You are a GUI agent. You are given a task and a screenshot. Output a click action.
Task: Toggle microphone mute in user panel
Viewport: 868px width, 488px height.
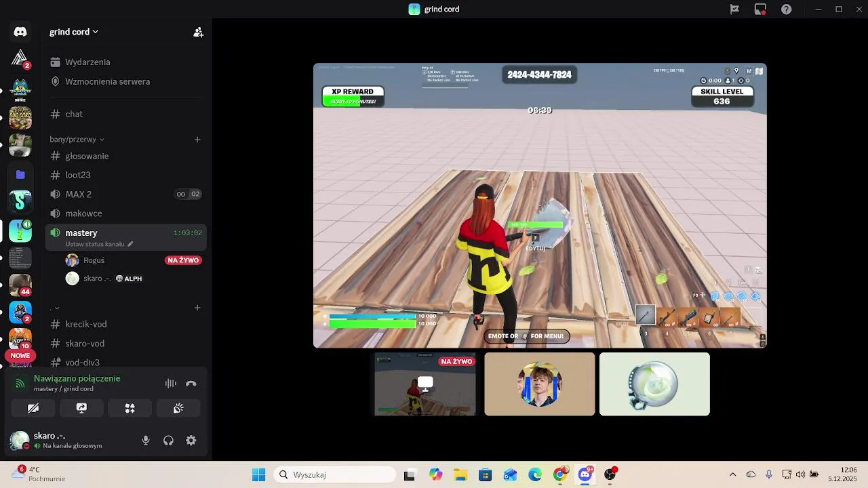coord(145,441)
